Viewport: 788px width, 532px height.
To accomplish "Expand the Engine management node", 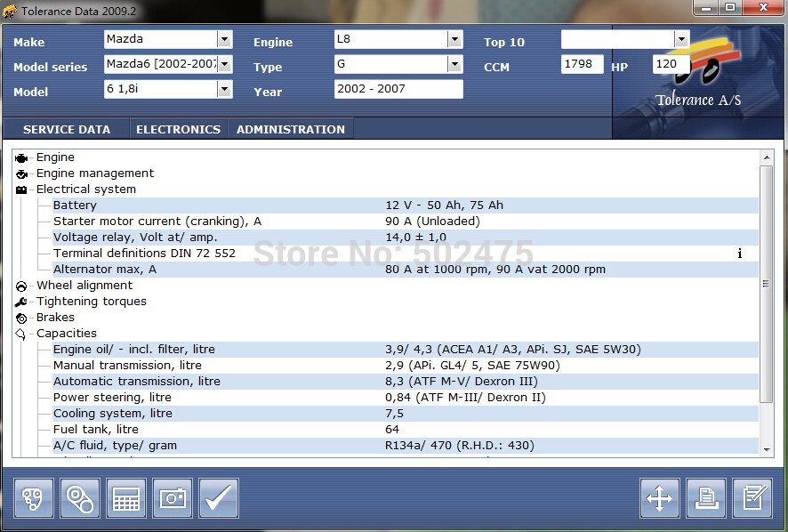I will click(x=95, y=173).
